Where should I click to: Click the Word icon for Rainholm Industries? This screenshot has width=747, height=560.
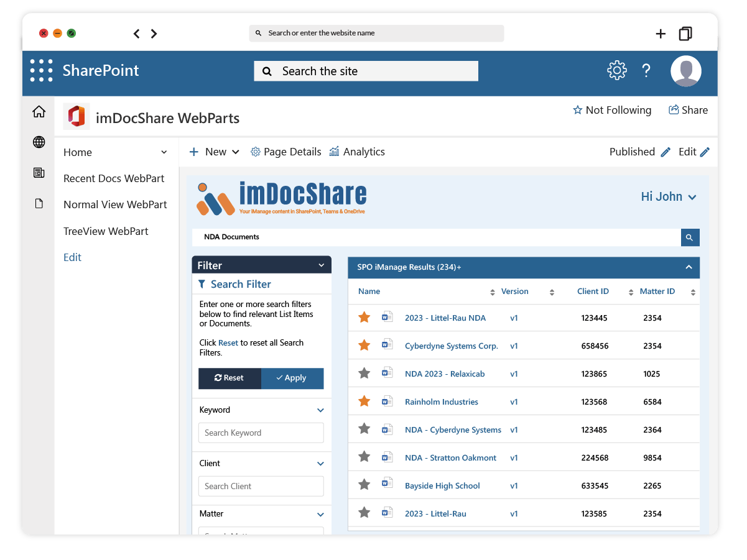tap(387, 401)
